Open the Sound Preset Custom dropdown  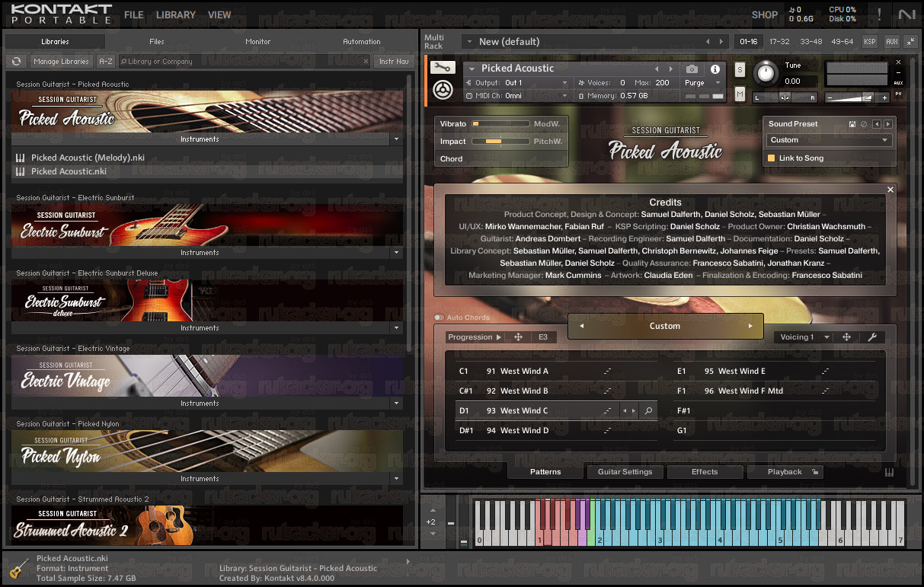click(829, 140)
